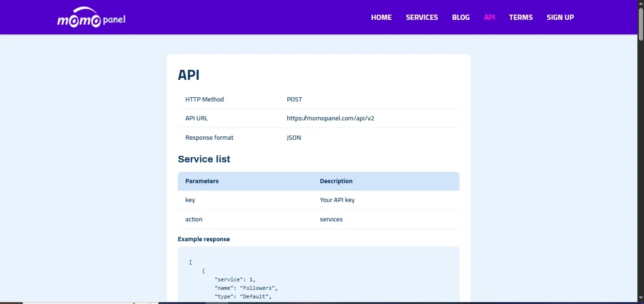Click the API URL value text
This screenshot has height=304, width=644.
[x=330, y=118]
